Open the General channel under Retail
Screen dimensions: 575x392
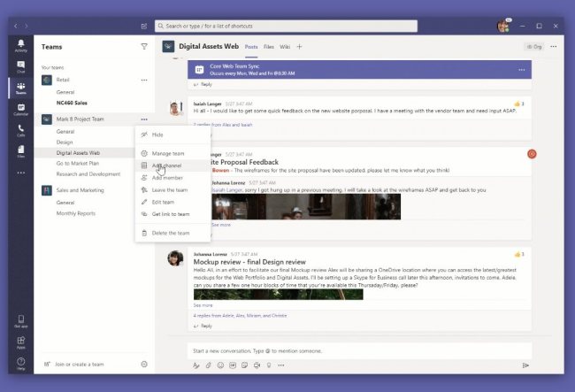(x=65, y=92)
